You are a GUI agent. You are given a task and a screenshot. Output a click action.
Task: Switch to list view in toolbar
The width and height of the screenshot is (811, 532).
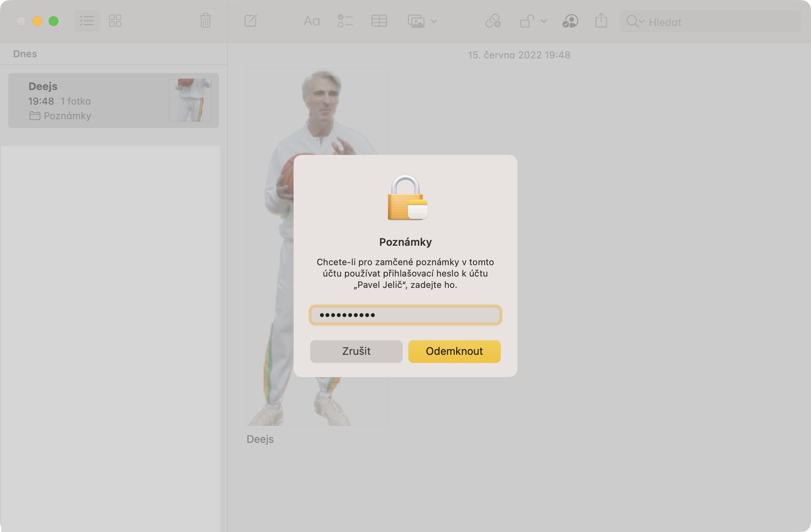87,21
